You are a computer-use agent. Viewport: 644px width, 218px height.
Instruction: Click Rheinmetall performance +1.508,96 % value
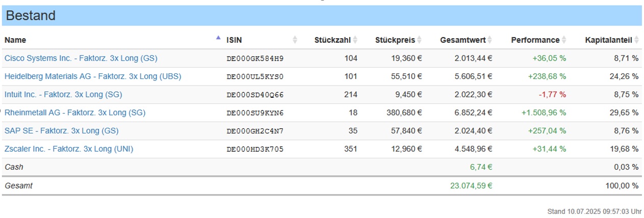click(544, 113)
